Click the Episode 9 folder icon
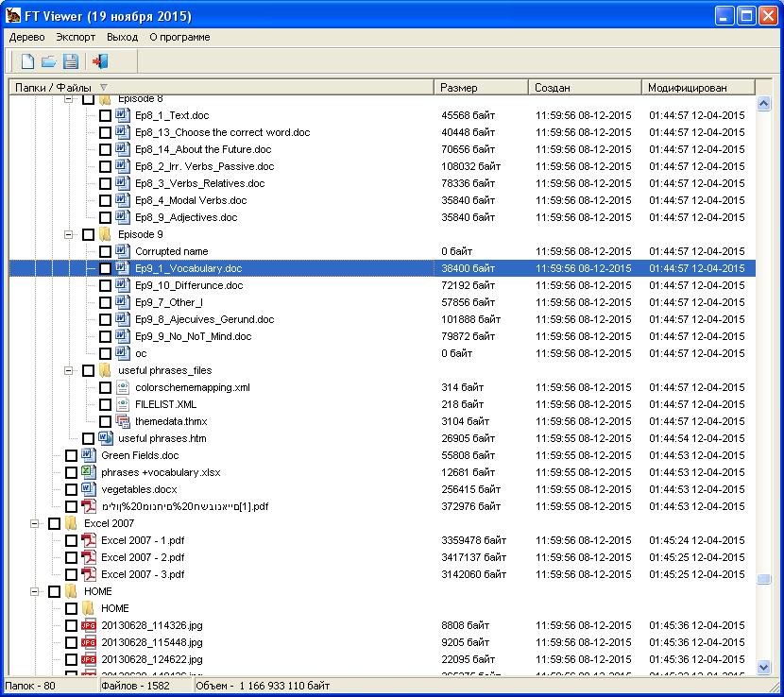The width and height of the screenshot is (784, 697). pos(105,234)
